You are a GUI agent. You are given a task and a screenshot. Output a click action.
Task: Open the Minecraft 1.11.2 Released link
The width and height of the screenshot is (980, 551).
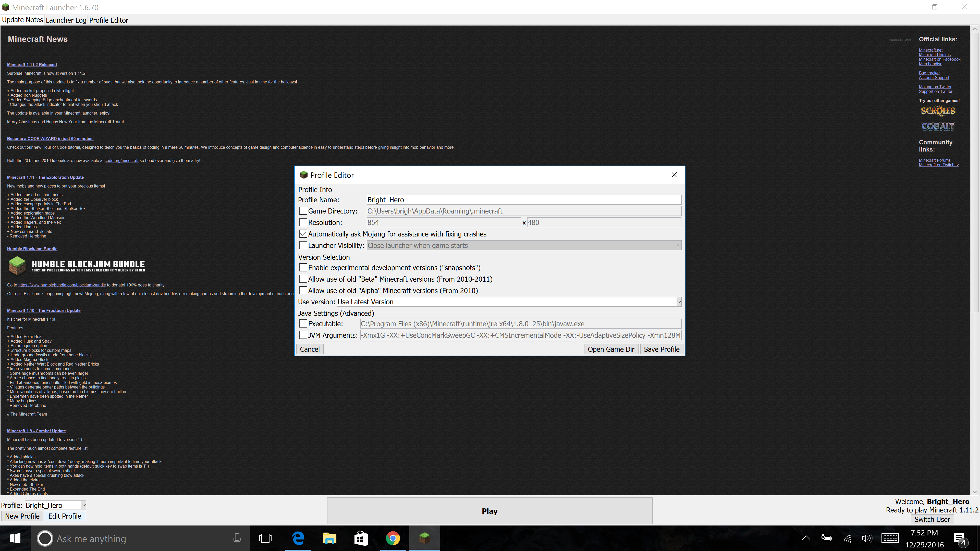pyautogui.click(x=32, y=65)
